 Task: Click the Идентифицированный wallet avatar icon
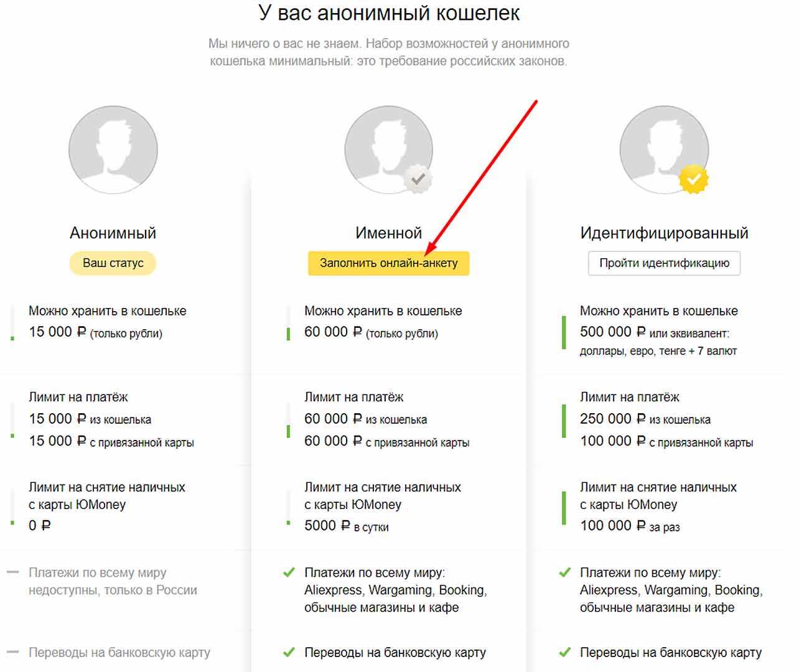(x=664, y=150)
